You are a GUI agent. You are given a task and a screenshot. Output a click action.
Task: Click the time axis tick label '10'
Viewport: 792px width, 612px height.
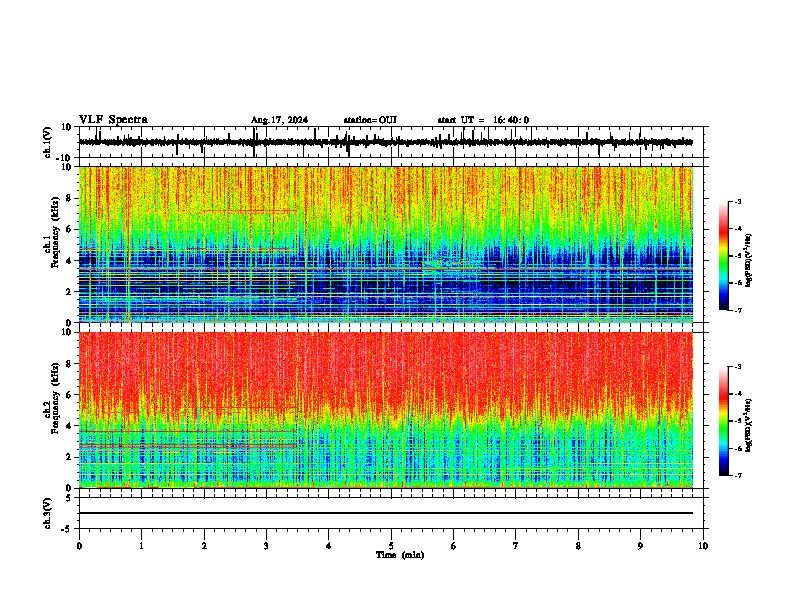click(x=703, y=546)
